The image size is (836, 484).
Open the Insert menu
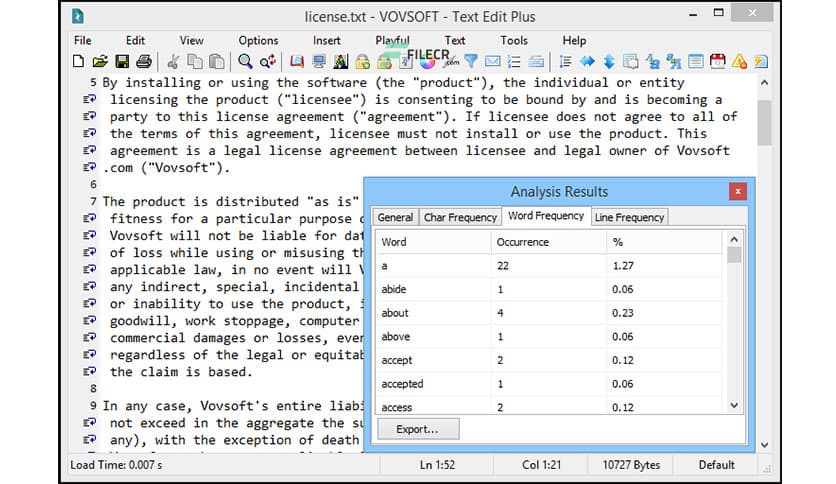pos(327,41)
